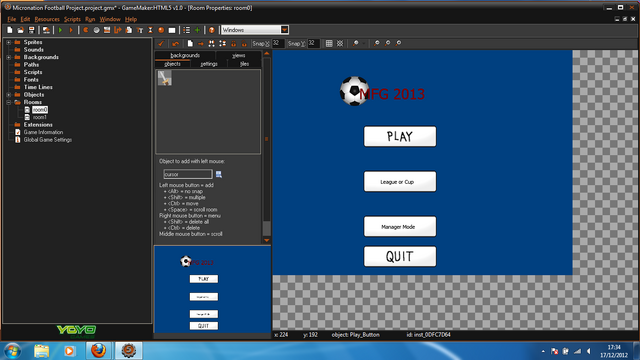Image resolution: width=640 pixels, height=360 pixels.
Task: Create a new project with toolbar icon
Action: click(x=9, y=30)
